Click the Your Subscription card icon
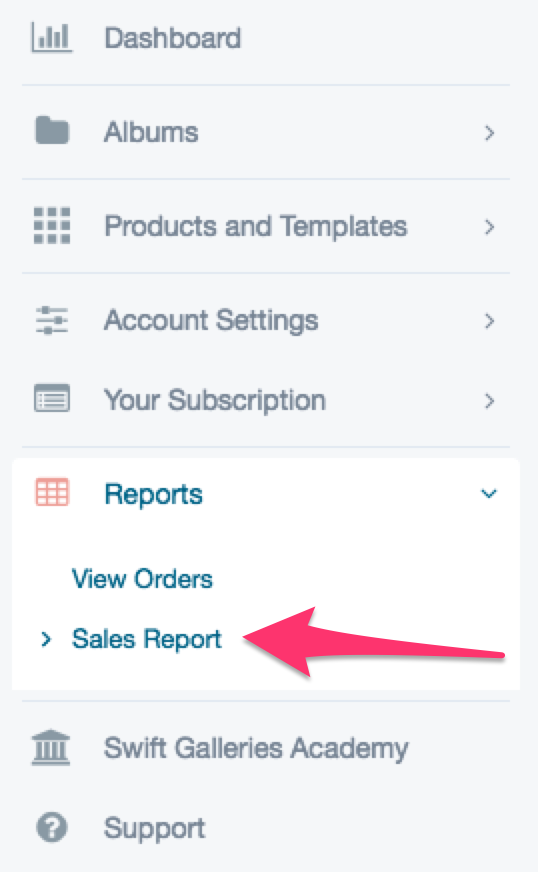The width and height of the screenshot is (538, 872). point(52,398)
